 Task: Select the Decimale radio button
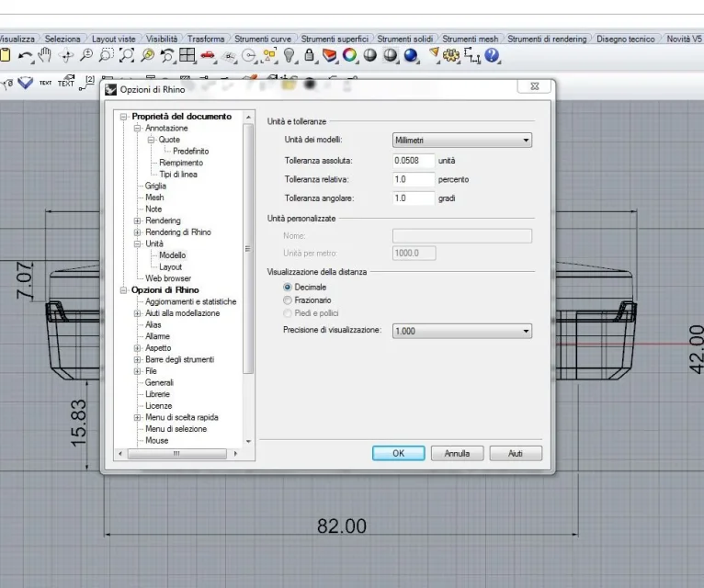288,288
